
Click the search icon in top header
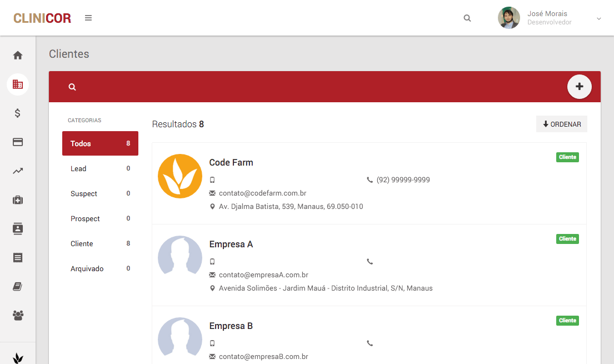(467, 18)
